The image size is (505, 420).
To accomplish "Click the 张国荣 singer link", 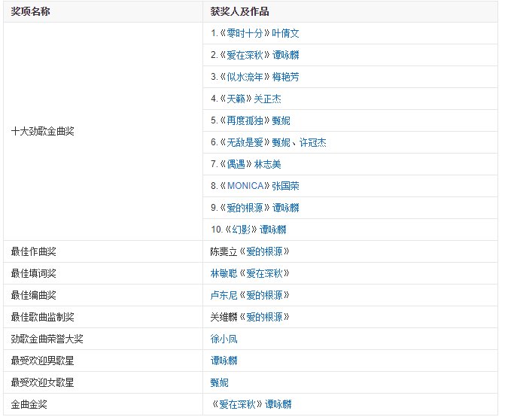I will tap(285, 186).
